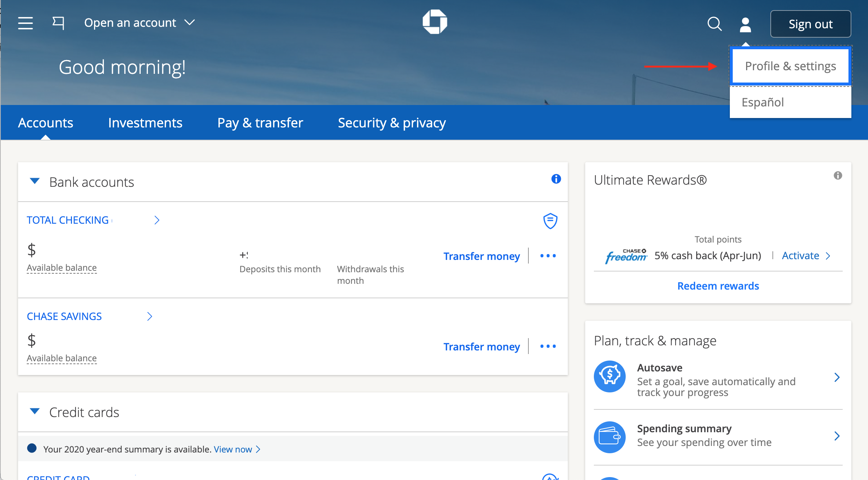Image resolution: width=868 pixels, height=480 pixels.
Task: Expand the Open an account dropdown
Action: (139, 22)
